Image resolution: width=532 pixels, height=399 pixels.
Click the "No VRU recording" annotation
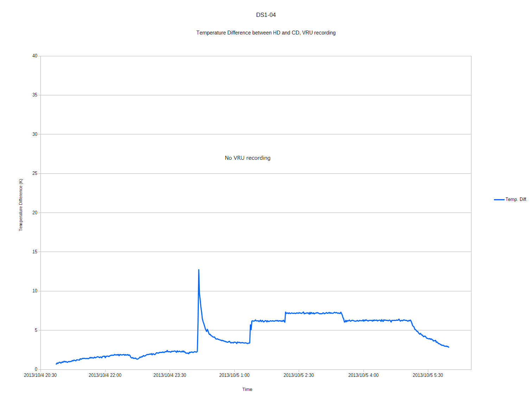(248, 158)
